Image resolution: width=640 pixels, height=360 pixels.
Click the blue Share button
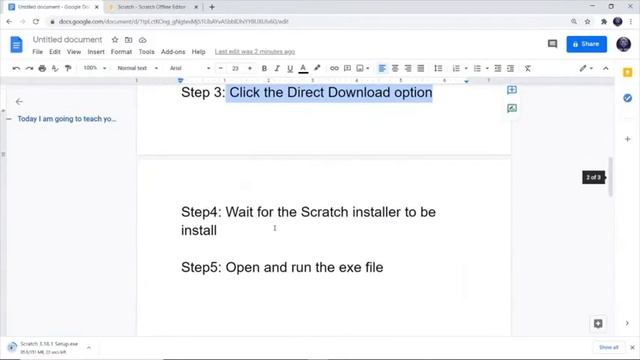[x=586, y=44]
